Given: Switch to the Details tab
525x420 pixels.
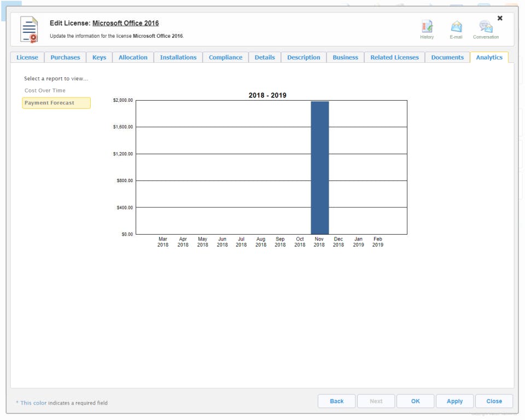Looking at the screenshot, I should 265,57.
